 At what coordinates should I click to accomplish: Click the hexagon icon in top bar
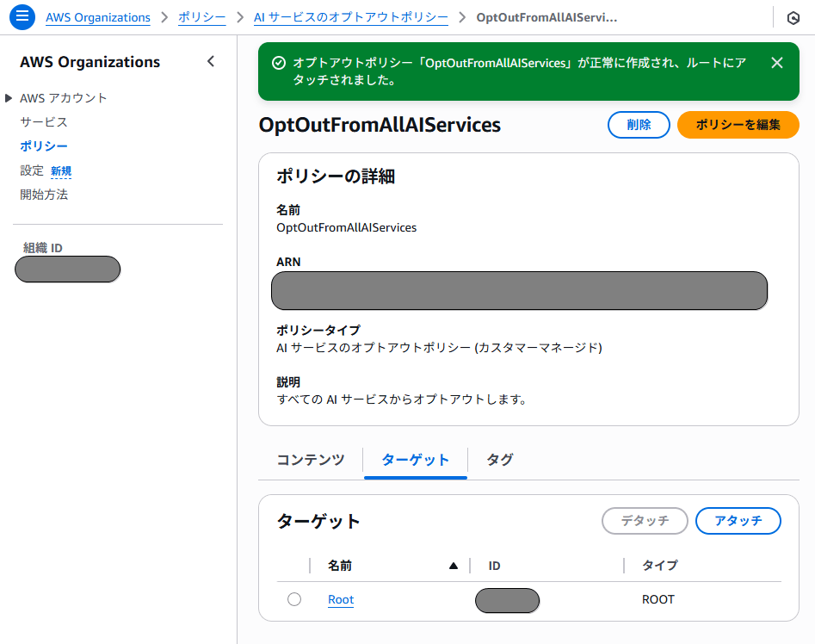coord(793,18)
